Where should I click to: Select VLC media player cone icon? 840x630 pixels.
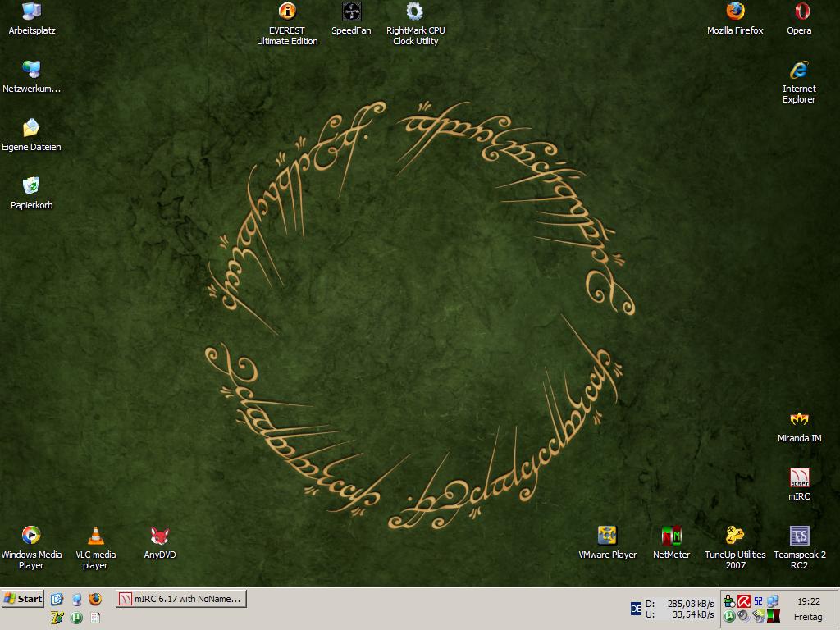tap(95, 547)
